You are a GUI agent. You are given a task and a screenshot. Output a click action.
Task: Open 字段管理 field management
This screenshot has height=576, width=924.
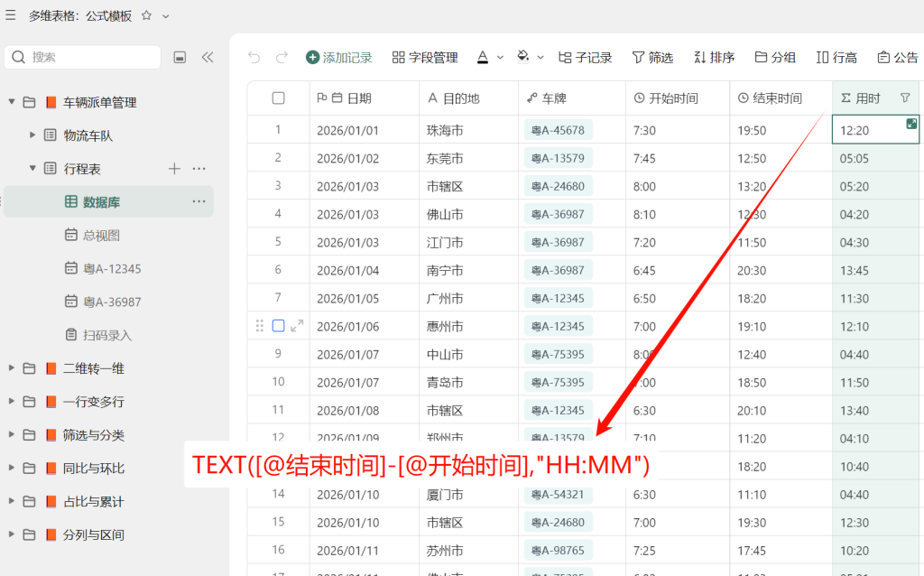(x=425, y=57)
